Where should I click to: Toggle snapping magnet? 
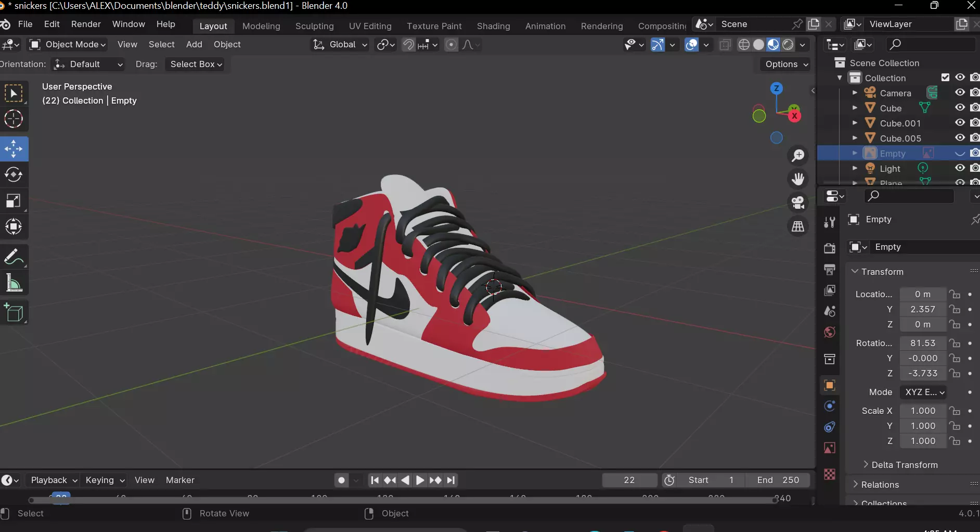408,45
